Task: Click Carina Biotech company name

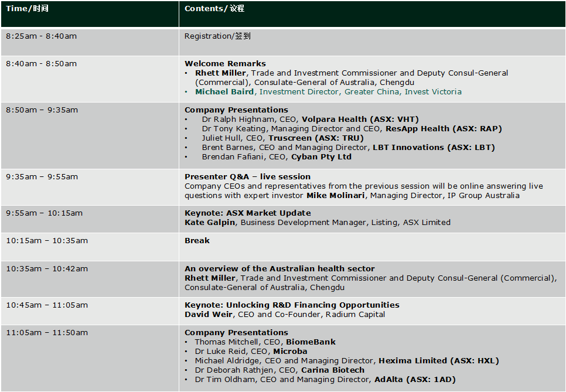Action: click(333, 370)
